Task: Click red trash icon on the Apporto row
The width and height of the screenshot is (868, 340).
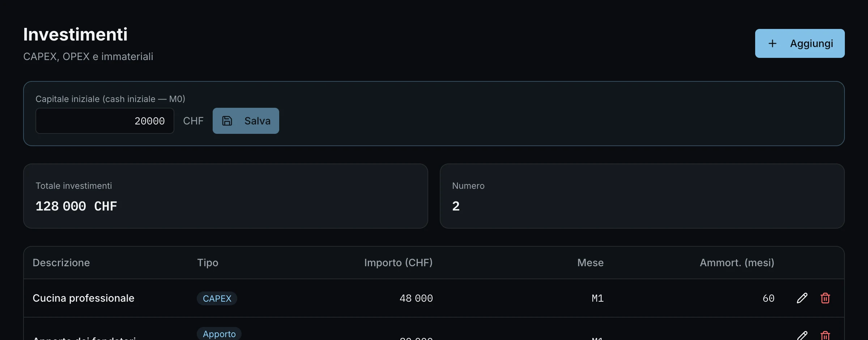Action: click(x=825, y=336)
